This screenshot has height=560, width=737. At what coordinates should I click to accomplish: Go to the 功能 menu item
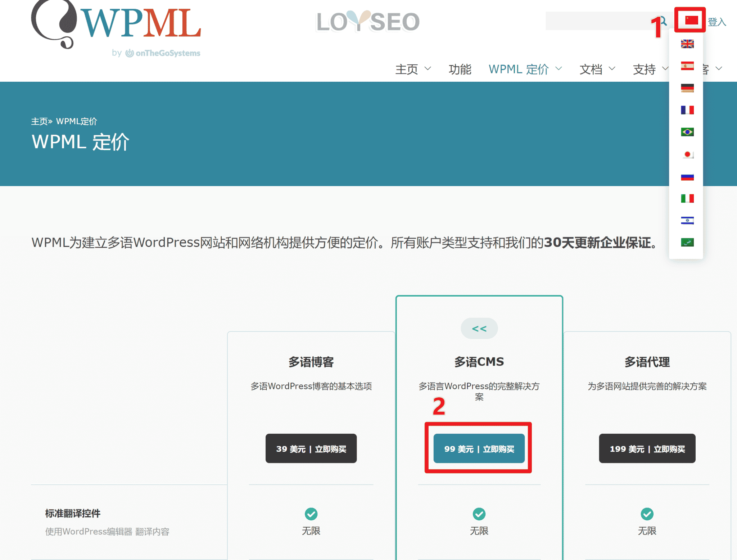pos(460,69)
